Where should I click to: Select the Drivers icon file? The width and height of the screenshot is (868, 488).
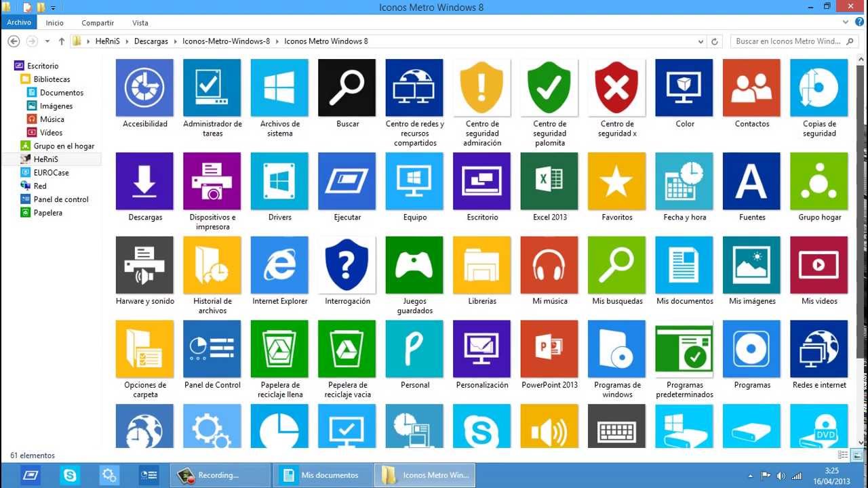pyautogui.click(x=279, y=181)
